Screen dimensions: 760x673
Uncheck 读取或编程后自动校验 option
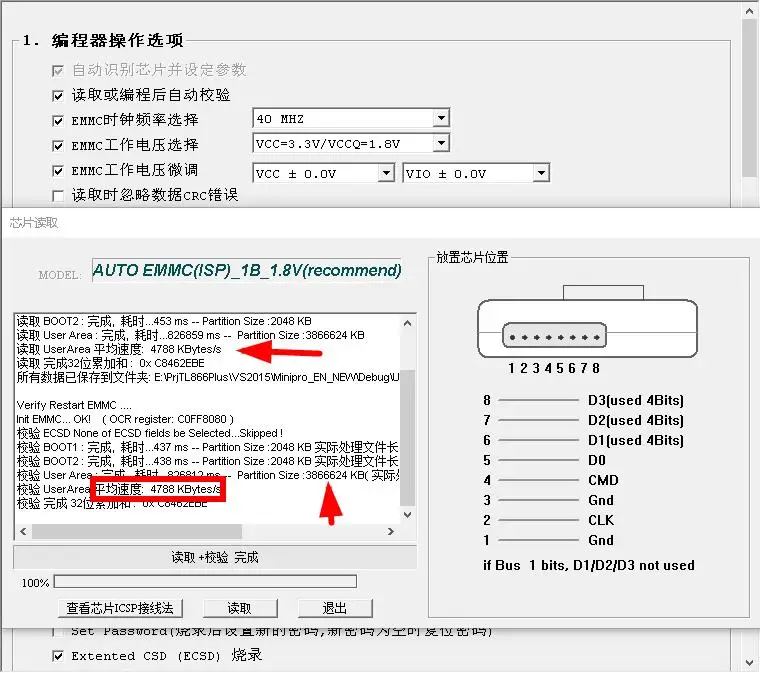[x=58, y=95]
